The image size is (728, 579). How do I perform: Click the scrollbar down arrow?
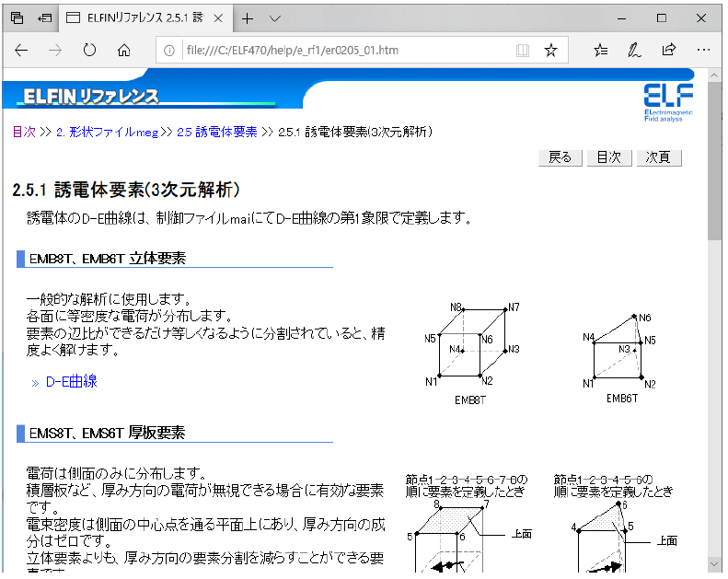point(714,564)
